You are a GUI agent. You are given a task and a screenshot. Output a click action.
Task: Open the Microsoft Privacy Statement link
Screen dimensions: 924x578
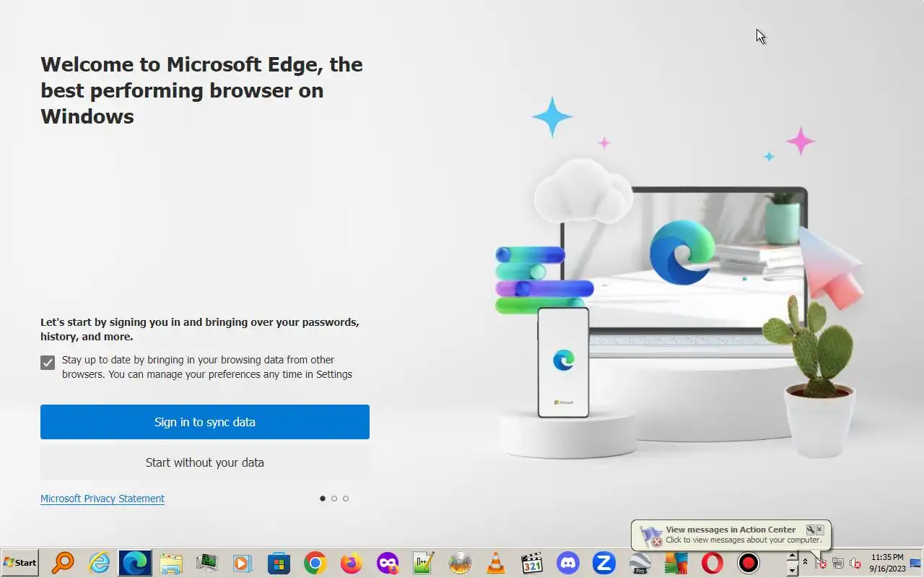click(103, 499)
